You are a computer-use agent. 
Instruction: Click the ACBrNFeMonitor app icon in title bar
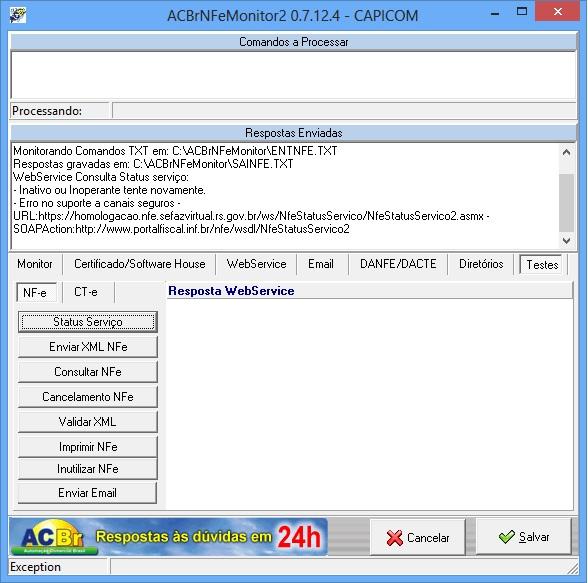(x=18, y=15)
